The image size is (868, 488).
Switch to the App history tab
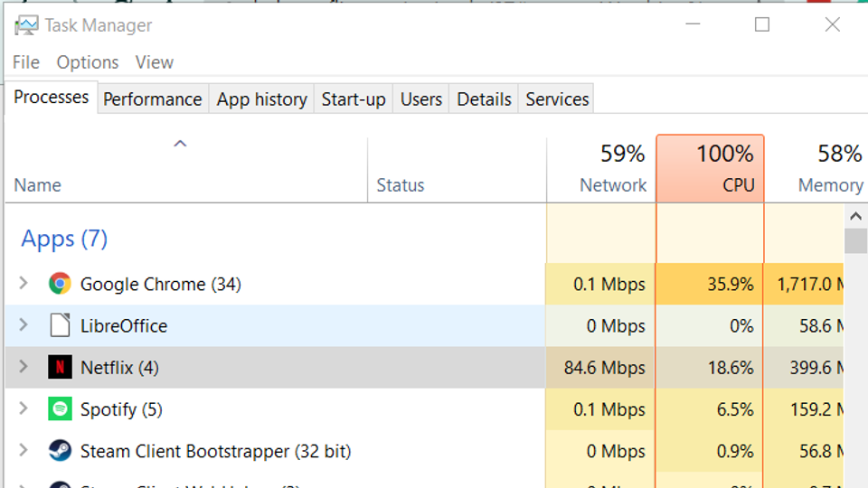pos(261,99)
